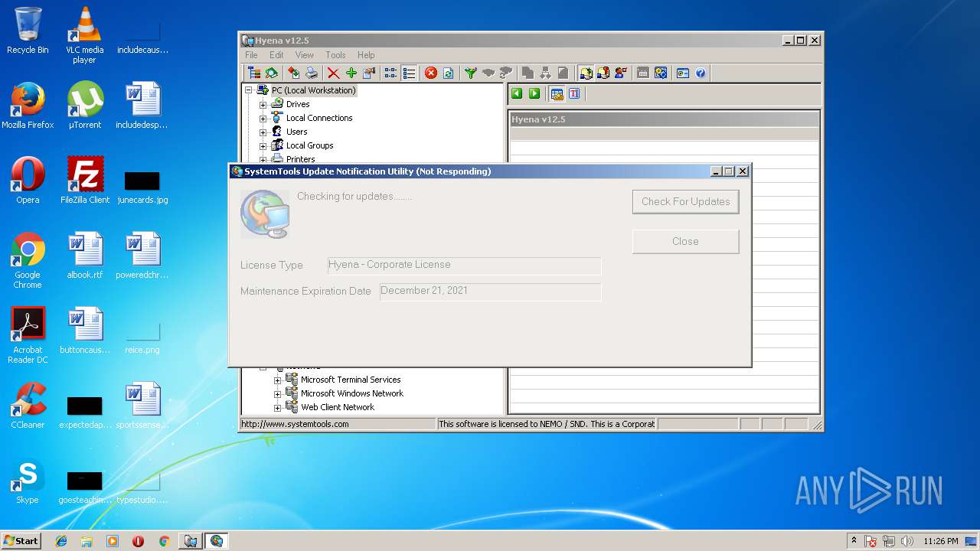
Task: Click the green funnel filter icon
Action: tap(470, 73)
